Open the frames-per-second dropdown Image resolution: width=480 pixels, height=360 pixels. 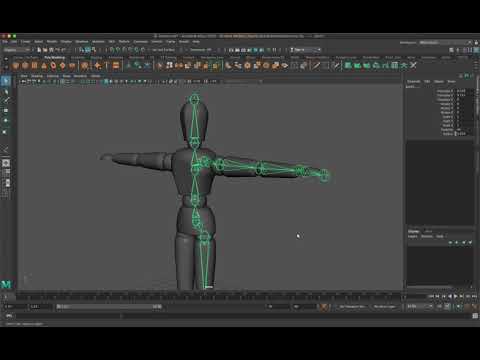420,307
